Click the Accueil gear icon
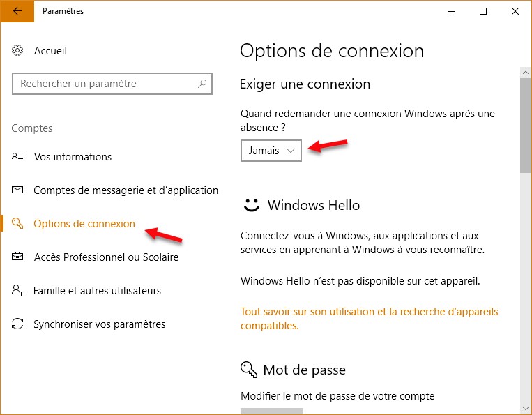Viewport: 532px width, 415px height. (18, 51)
